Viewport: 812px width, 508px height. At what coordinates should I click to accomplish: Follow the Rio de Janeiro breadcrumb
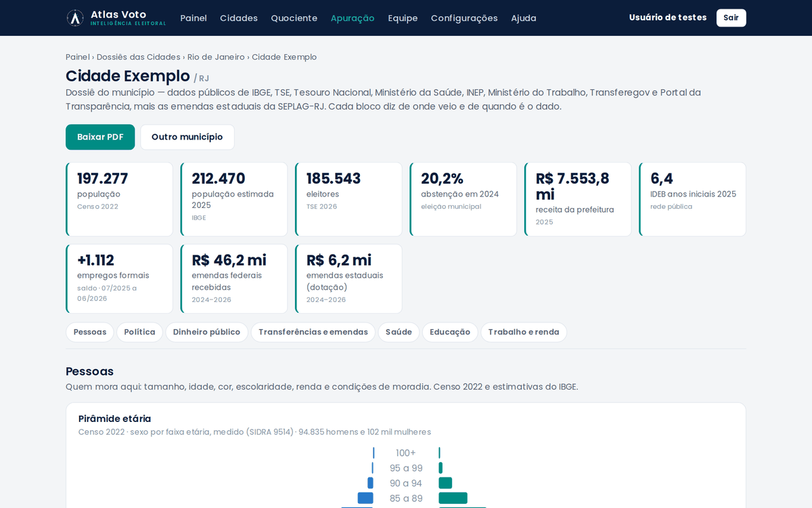coord(216,57)
